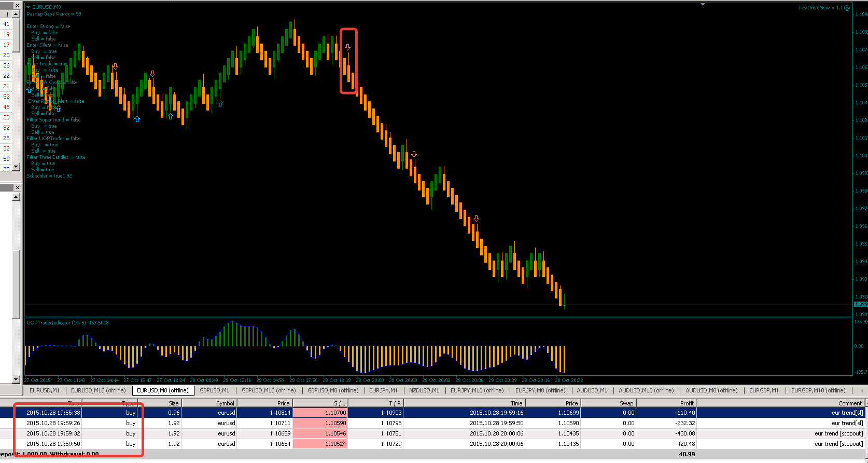Screen dimensions: 868x463
Task: Click the chart tabs scroll-left arrow
Action: click(862, 390)
